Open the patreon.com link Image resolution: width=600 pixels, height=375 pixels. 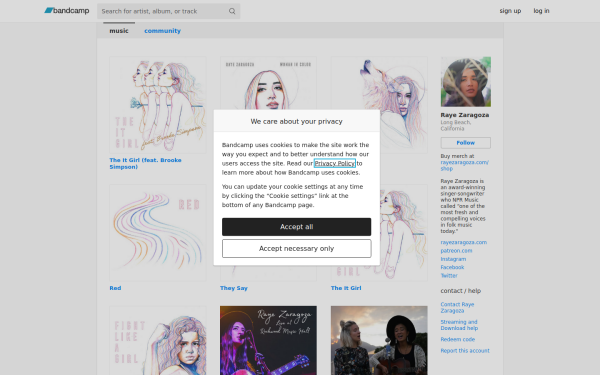tap(456, 251)
